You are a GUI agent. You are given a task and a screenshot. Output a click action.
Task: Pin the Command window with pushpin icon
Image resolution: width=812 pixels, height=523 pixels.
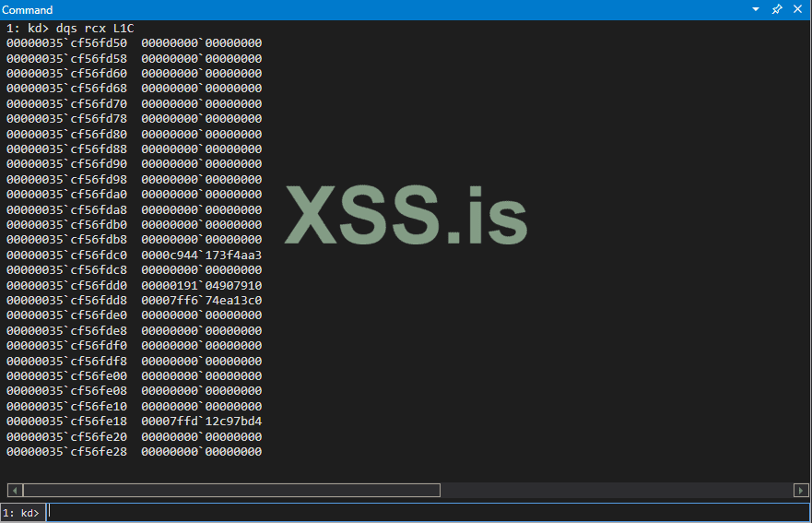(777, 9)
